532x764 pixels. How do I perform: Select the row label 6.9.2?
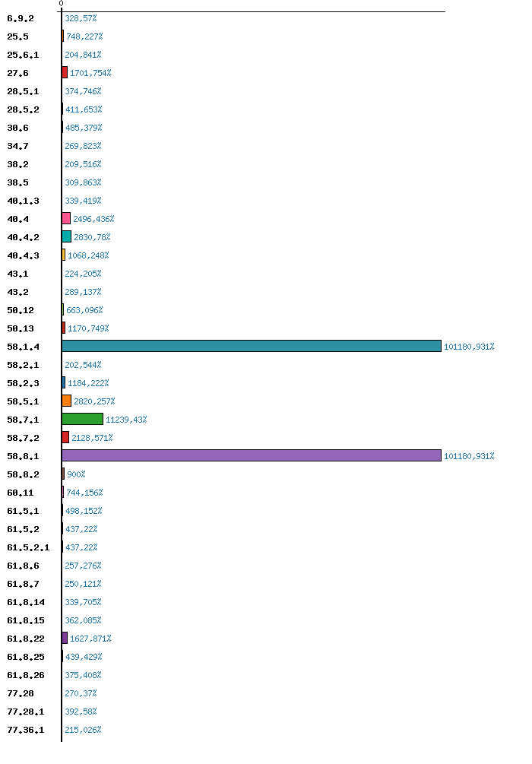pos(21,18)
